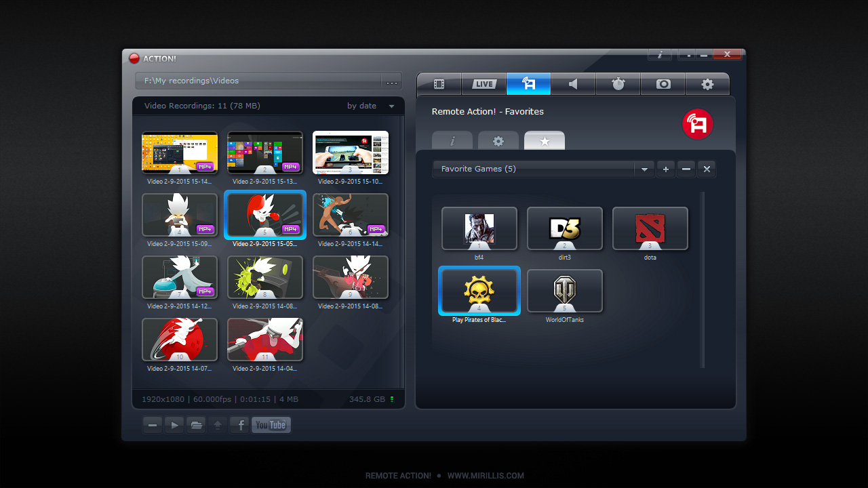This screenshot has height=488, width=868.
Task: Select video thumbnail 2 labeled 15-13
Action: 265,152
